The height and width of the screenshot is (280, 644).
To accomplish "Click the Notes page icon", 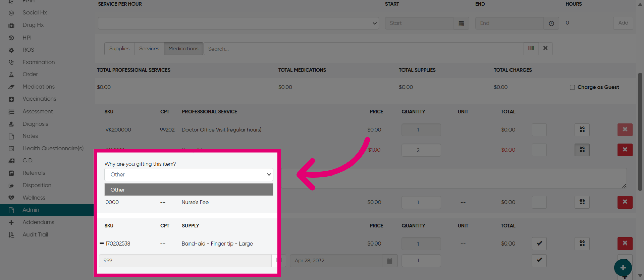I will click(11, 136).
